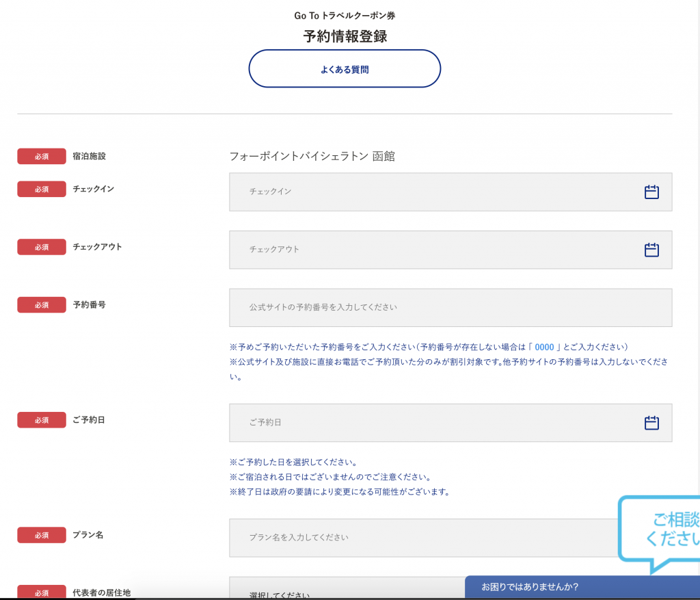
Task: Click the プラン名 input field
Action: pos(424,538)
